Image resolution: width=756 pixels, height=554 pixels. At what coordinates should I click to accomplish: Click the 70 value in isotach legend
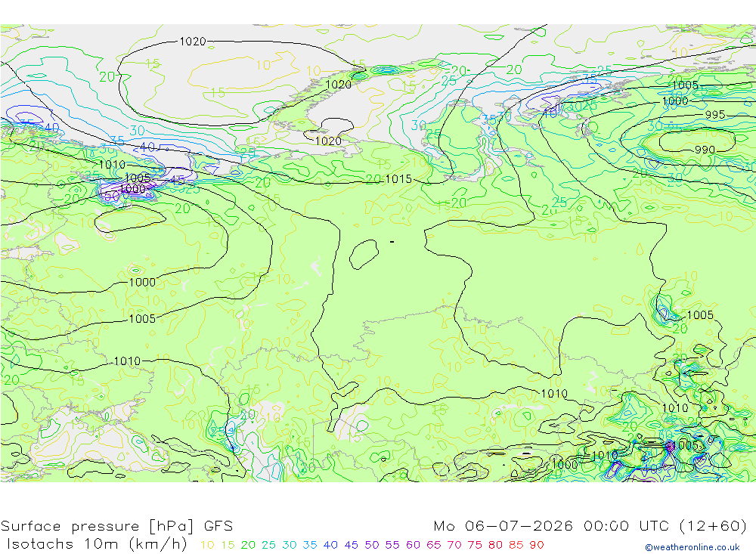tap(454, 545)
